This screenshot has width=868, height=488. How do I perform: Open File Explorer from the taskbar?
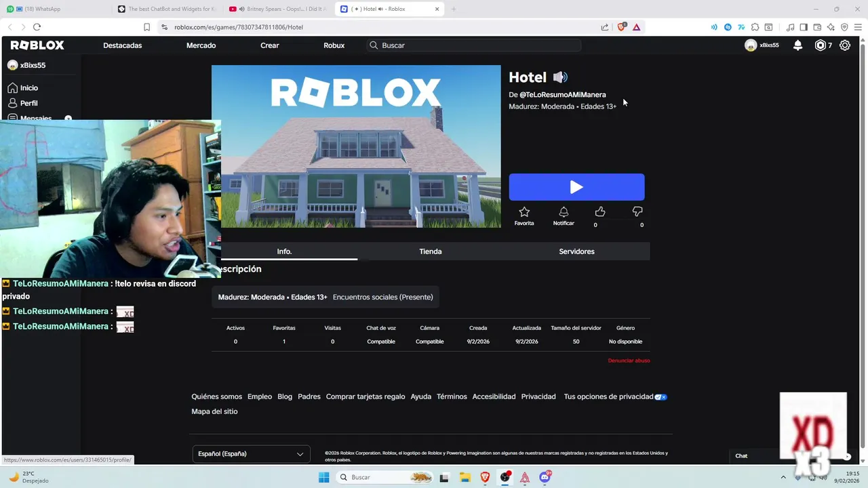coord(465,477)
